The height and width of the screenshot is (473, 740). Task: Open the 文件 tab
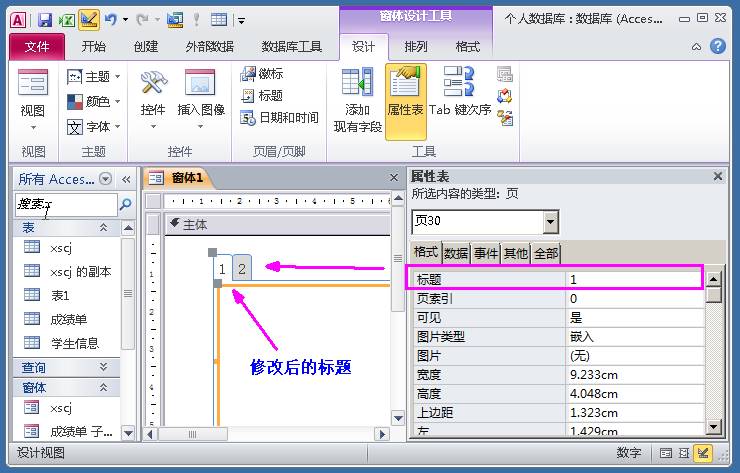(x=37, y=46)
